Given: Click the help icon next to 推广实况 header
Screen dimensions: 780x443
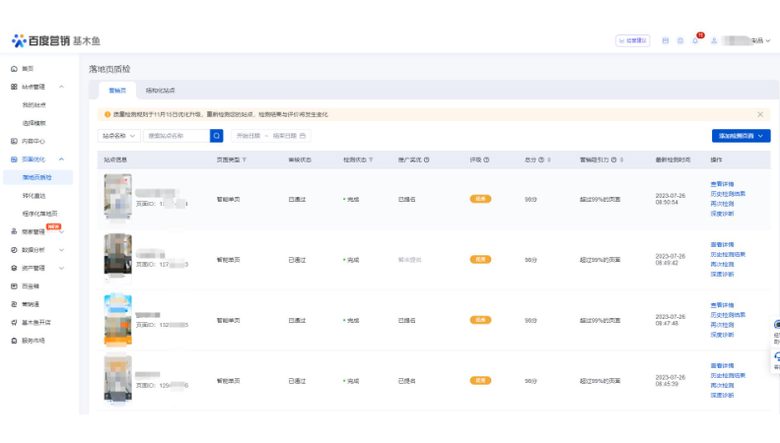Looking at the screenshot, I should point(426,160).
